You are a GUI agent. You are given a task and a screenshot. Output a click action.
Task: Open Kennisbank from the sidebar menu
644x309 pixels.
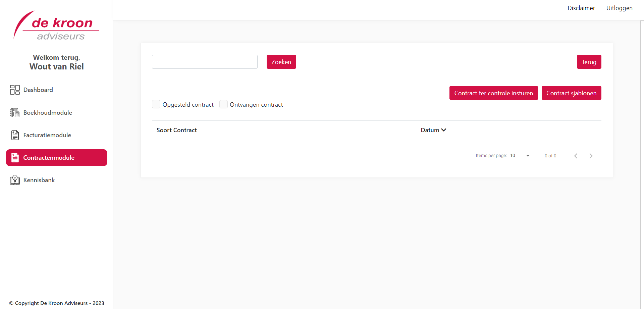pyautogui.click(x=39, y=180)
